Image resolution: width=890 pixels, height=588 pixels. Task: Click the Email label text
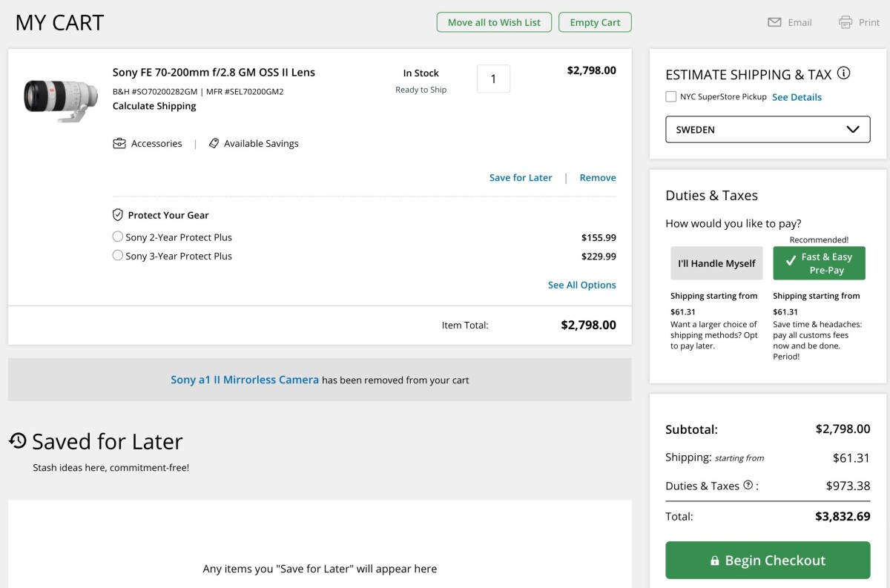800,22
